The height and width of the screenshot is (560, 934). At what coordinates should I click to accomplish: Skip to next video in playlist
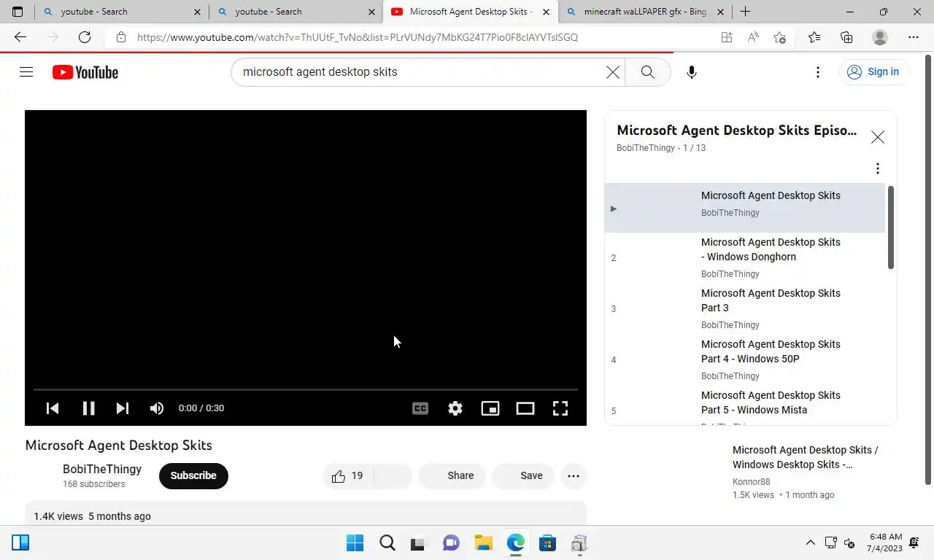(x=123, y=408)
